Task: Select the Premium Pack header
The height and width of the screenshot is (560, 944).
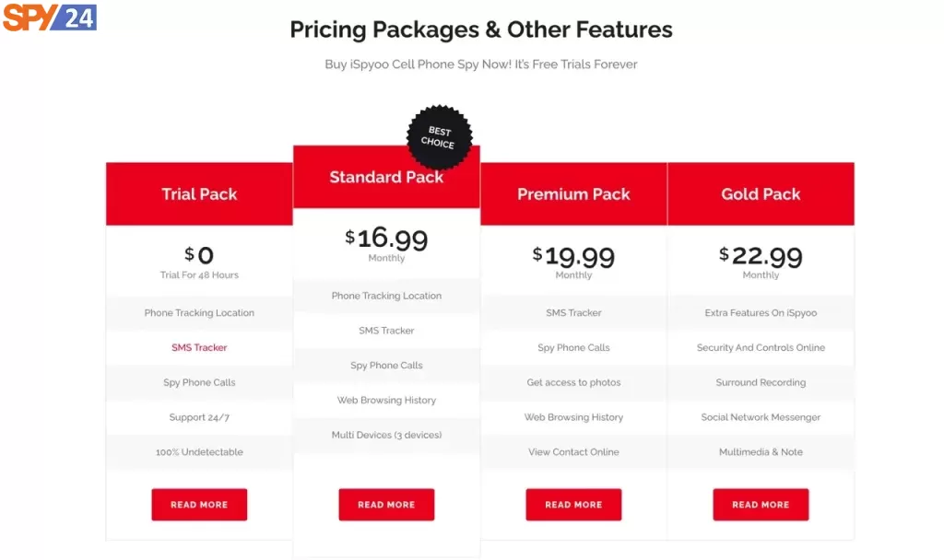Action: (x=573, y=193)
